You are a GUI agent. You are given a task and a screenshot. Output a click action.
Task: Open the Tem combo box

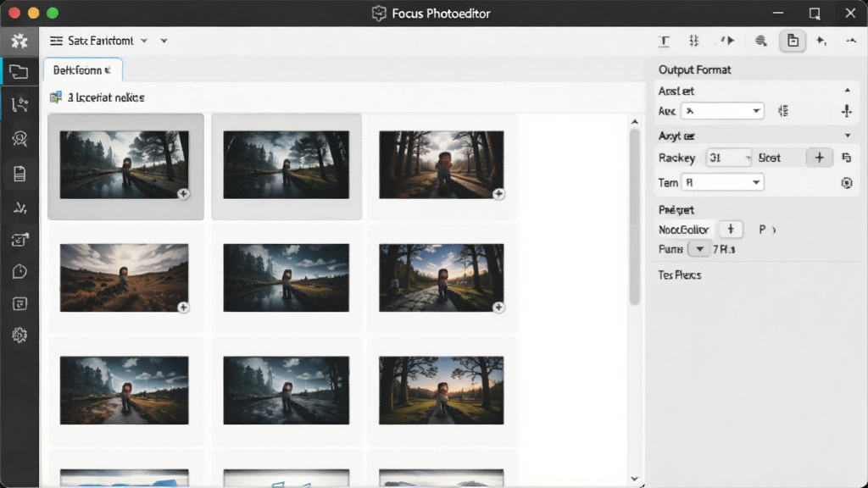click(722, 182)
